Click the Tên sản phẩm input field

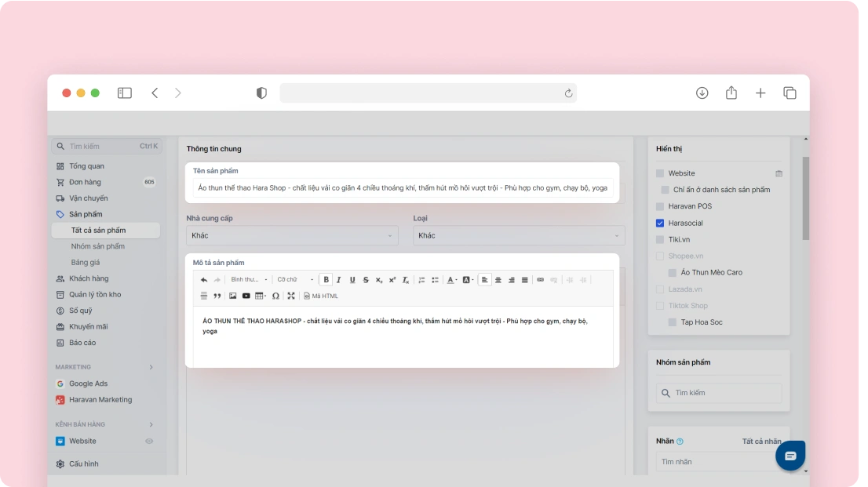click(402, 188)
